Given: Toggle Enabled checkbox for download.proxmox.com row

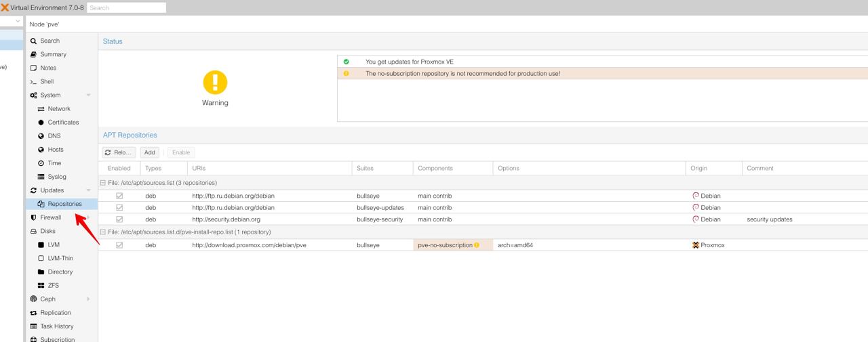Looking at the screenshot, I should tap(119, 245).
